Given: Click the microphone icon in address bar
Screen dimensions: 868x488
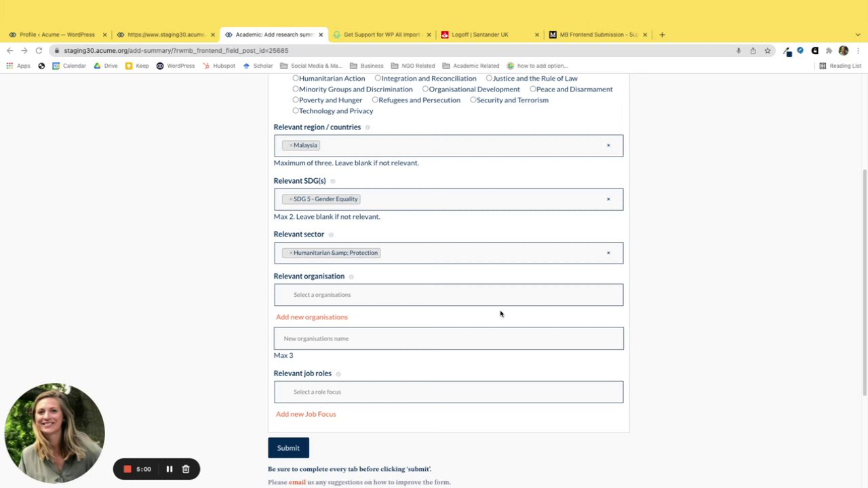Looking at the screenshot, I should (x=738, y=51).
